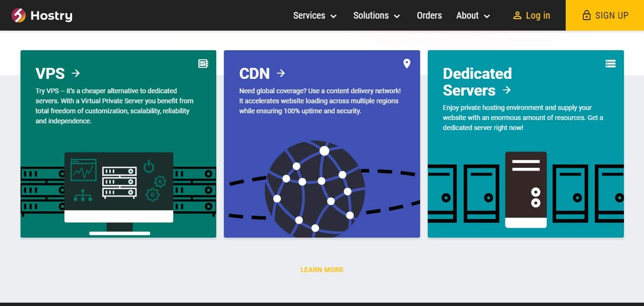The height and width of the screenshot is (306, 644).
Task: Open the Dedicated Servers heading link
Action: [477, 82]
